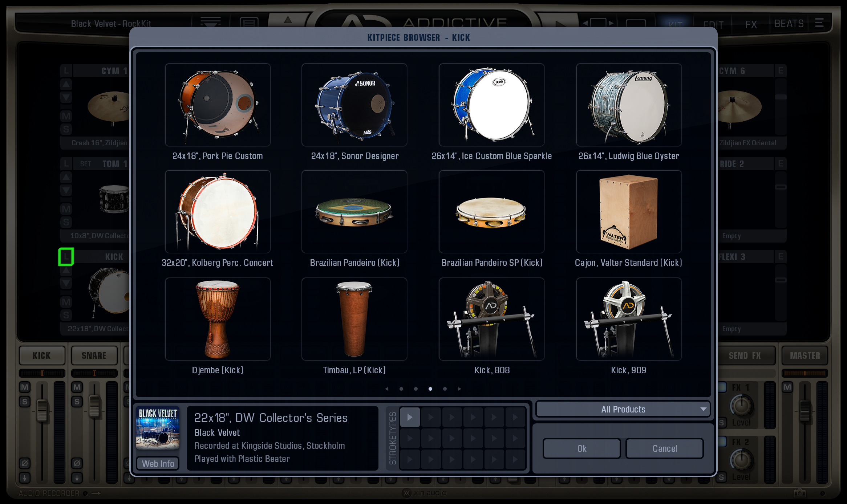Screen dimensions: 847x504
Task: Mute the TOM 1 slot
Action: pyautogui.click(x=66, y=209)
